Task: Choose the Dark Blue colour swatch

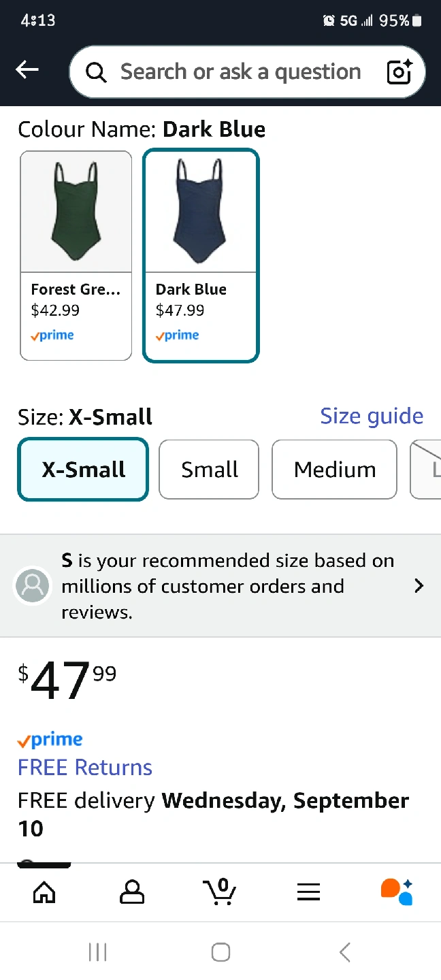Action: (x=201, y=255)
